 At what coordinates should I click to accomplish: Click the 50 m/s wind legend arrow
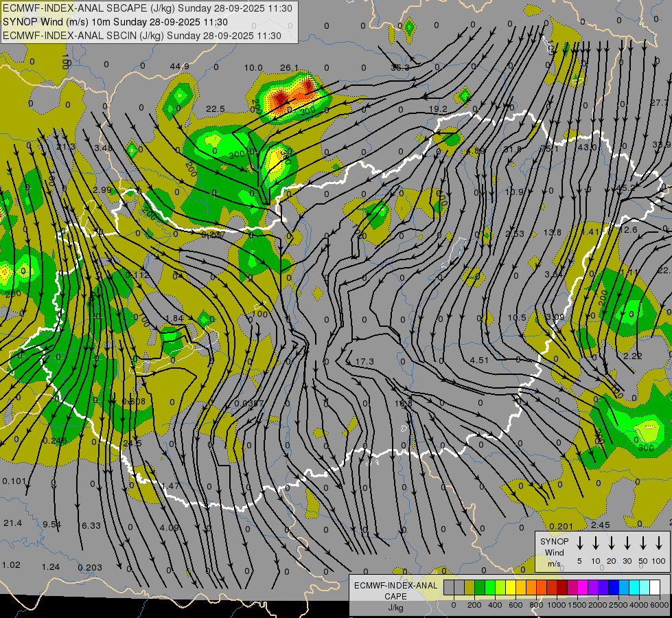coord(643,543)
